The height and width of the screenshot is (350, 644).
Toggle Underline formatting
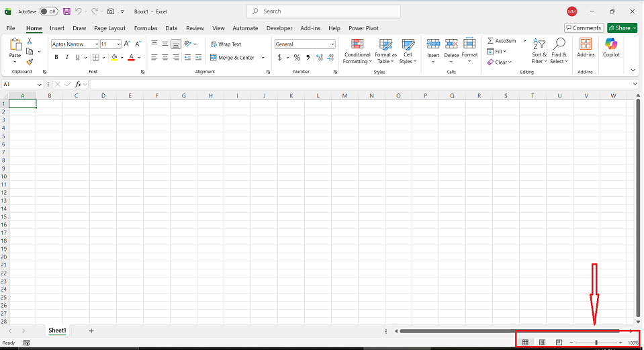point(78,58)
